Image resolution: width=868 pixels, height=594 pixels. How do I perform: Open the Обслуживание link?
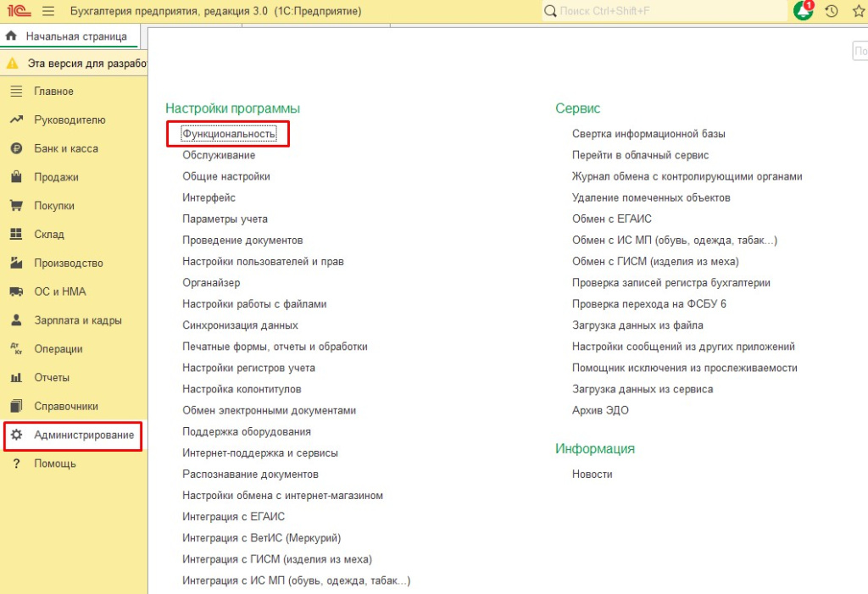pyautogui.click(x=219, y=155)
